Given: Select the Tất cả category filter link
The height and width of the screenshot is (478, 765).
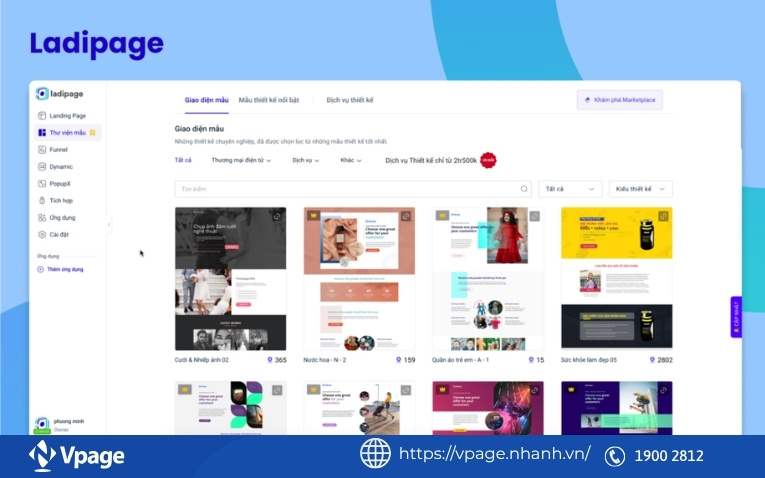Looking at the screenshot, I should coord(183,160).
